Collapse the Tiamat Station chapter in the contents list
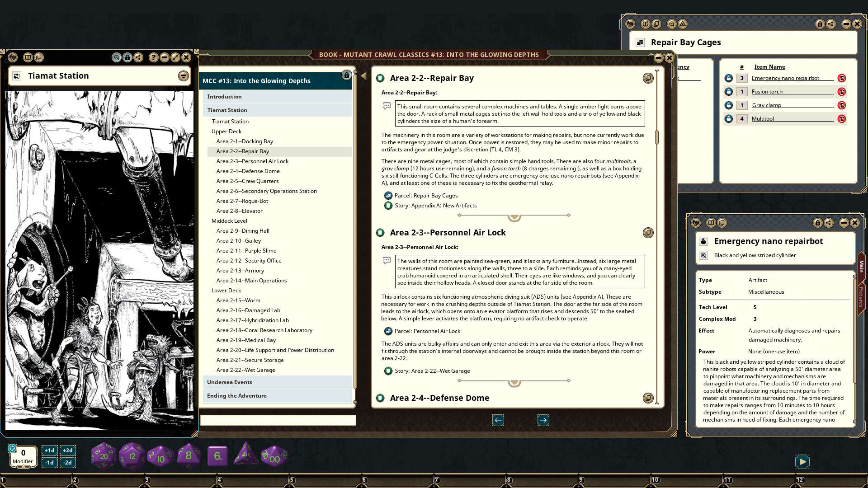The height and width of the screenshot is (488, 868). coord(227,110)
